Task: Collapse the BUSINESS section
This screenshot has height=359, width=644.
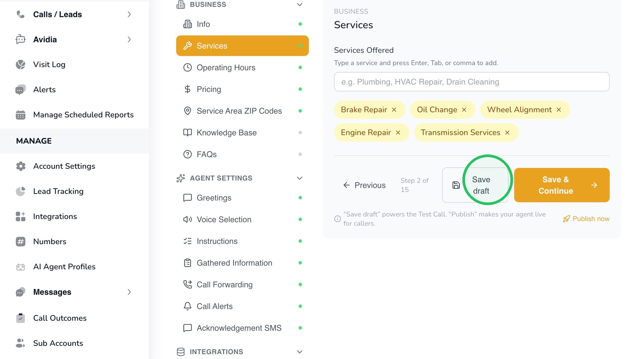Action: [x=299, y=5]
